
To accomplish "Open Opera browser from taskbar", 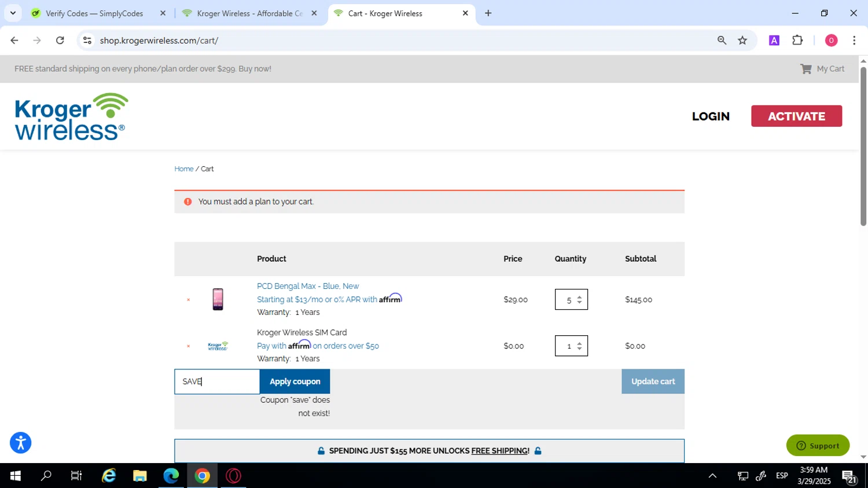I will pyautogui.click(x=234, y=476).
